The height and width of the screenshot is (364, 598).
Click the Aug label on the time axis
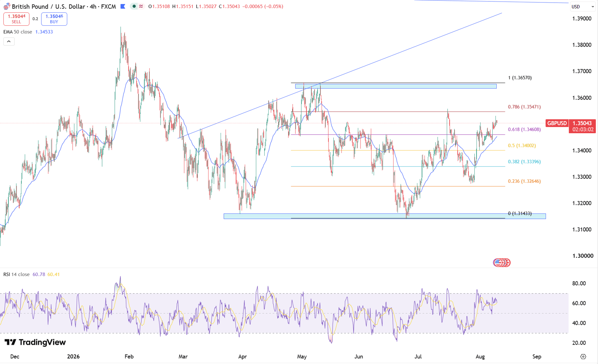(480, 357)
